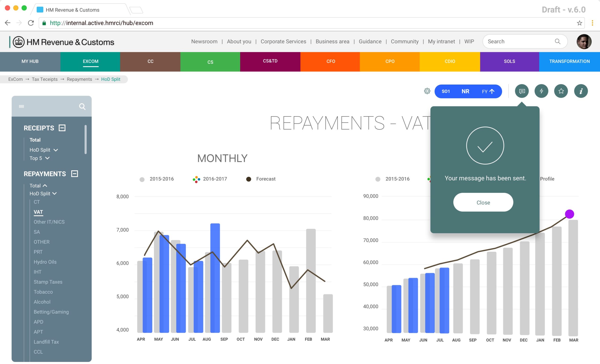
Task: Select VAT in sidebar
Action: click(38, 212)
